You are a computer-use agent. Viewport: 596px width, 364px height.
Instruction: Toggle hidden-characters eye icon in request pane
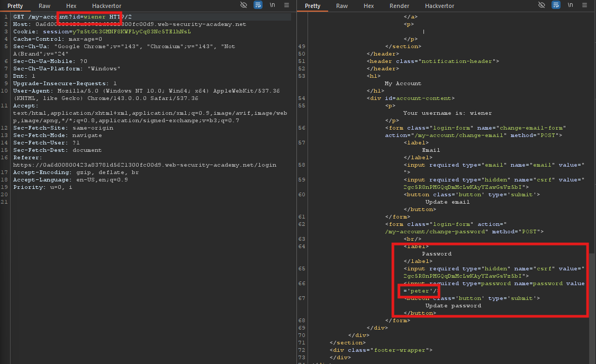243,5
